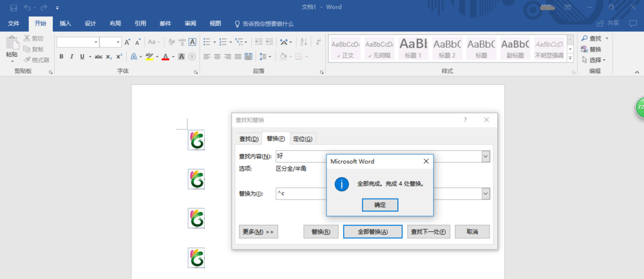
Task: Toggle subscript x₂ formatting
Action: [109, 57]
